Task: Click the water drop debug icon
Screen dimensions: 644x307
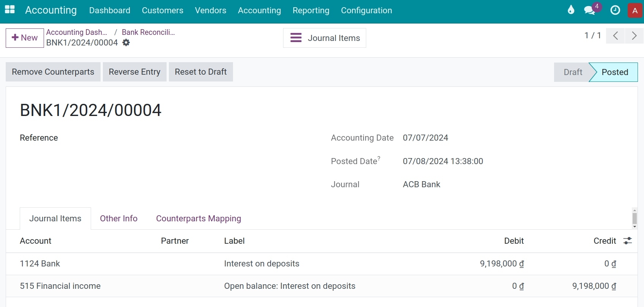Action: point(571,10)
